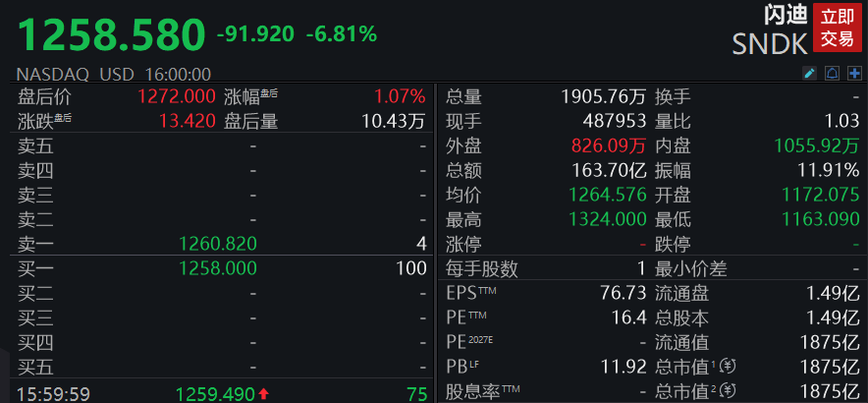This screenshot has width=868, height=403.
Task: Select the 卖一 ask price 1260.820
Action: point(218,244)
